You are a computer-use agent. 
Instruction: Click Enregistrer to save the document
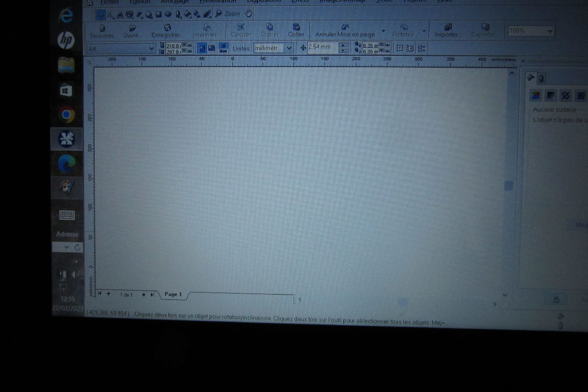click(167, 31)
